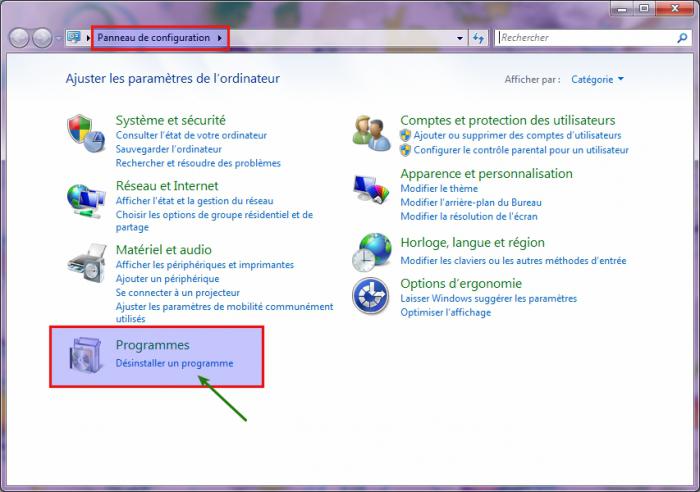Click the refresh arrows button in address bar

(x=479, y=38)
